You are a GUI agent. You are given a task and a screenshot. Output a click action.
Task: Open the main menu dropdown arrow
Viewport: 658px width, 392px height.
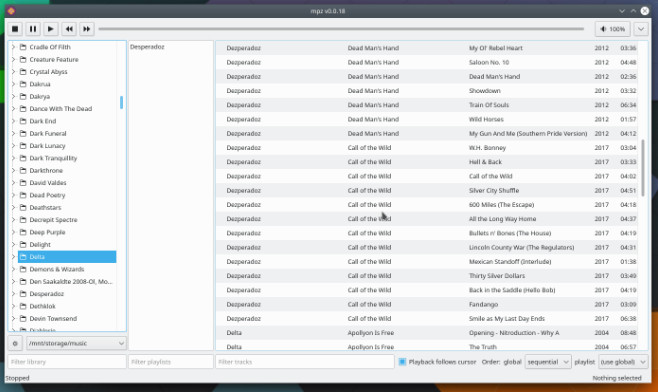point(641,29)
